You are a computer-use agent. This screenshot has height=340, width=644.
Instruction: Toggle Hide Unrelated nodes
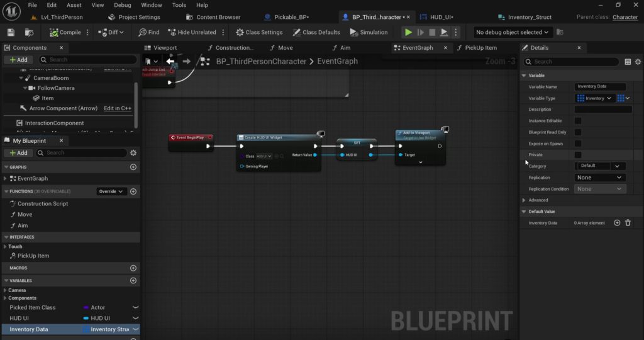point(192,32)
